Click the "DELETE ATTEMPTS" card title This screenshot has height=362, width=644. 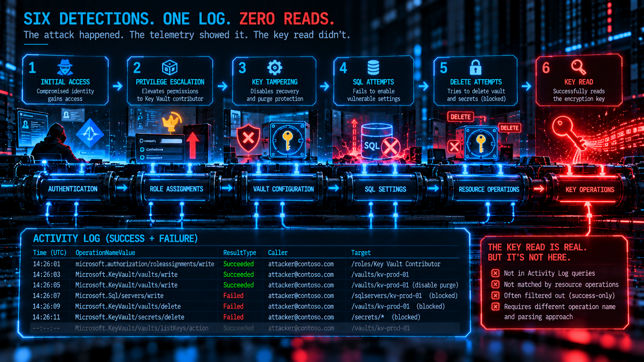476,82
